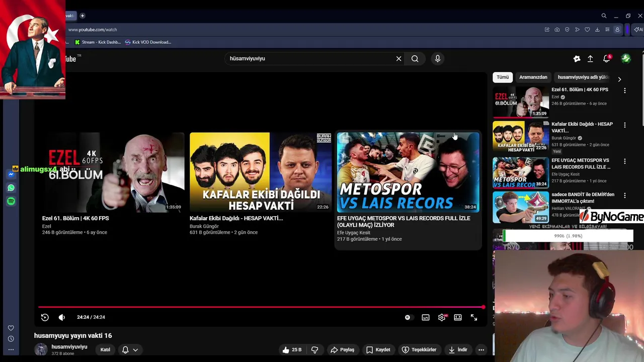This screenshot has height=362, width=644.
Task: Click the YouTube search magnifier button
Action: [x=415, y=58]
